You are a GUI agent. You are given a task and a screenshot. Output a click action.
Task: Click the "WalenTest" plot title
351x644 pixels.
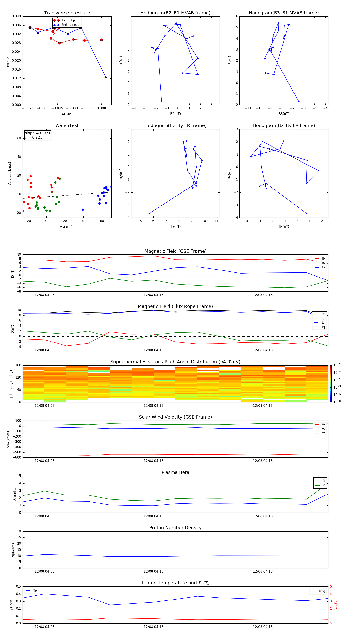coord(67,125)
